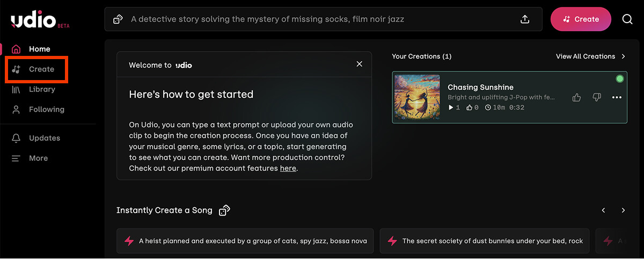Follow the premium features 'here' link
The width and height of the screenshot is (644, 259).
[x=288, y=168]
